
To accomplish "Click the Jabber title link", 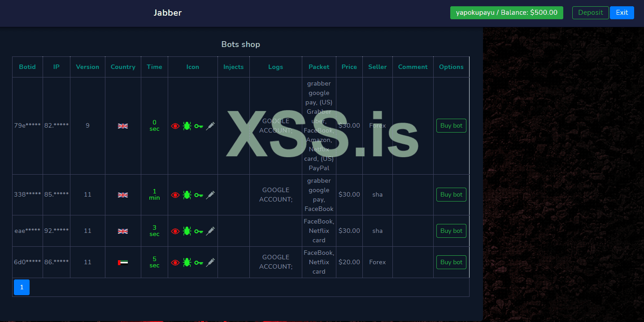I will pos(168,13).
